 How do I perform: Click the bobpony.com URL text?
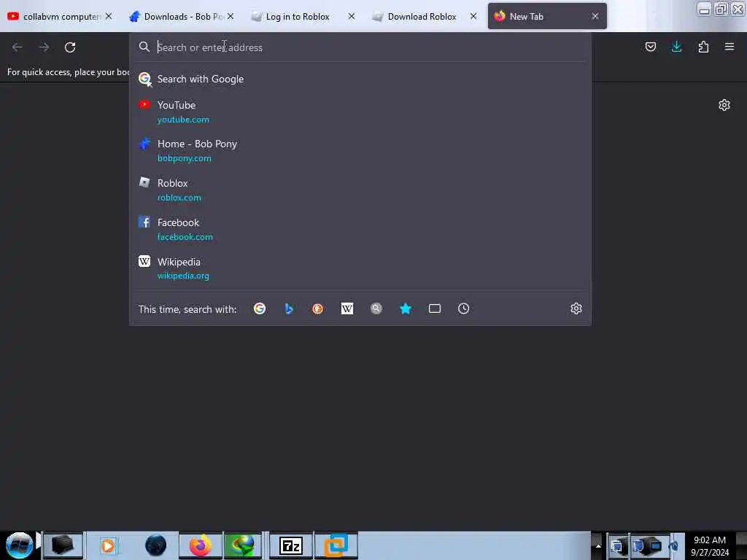[x=185, y=158]
